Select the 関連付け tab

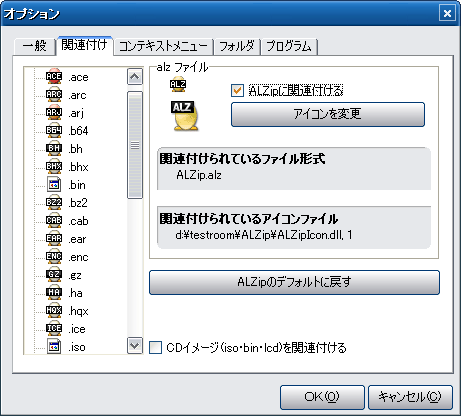pos(84,45)
